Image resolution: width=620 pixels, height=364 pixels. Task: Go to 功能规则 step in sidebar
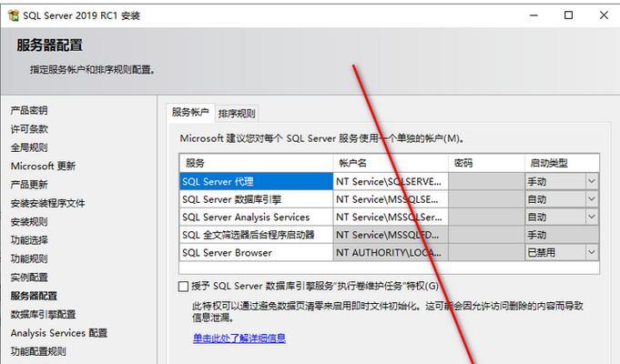coord(29,258)
